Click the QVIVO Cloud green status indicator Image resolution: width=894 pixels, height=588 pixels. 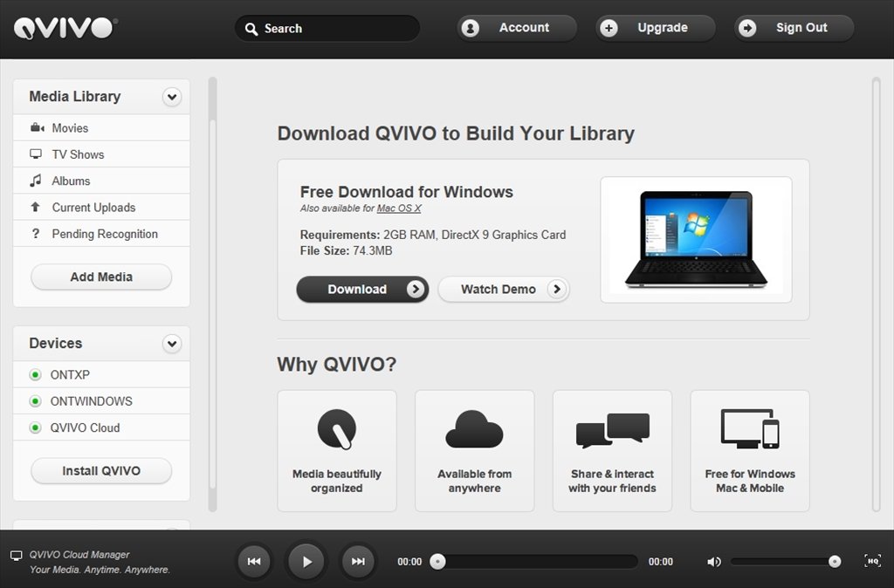coord(35,427)
